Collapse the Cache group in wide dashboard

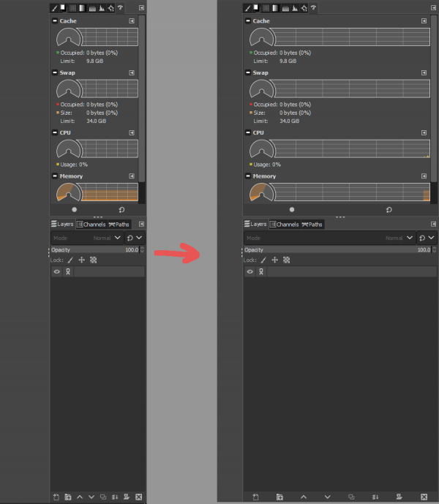[x=248, y=21]
